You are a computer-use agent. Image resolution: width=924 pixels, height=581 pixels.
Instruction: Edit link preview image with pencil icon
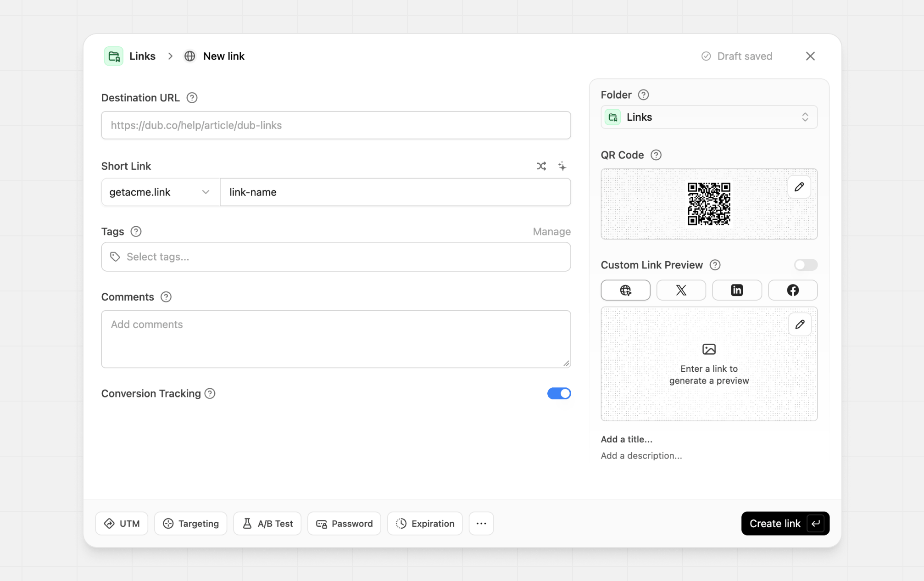800,324
